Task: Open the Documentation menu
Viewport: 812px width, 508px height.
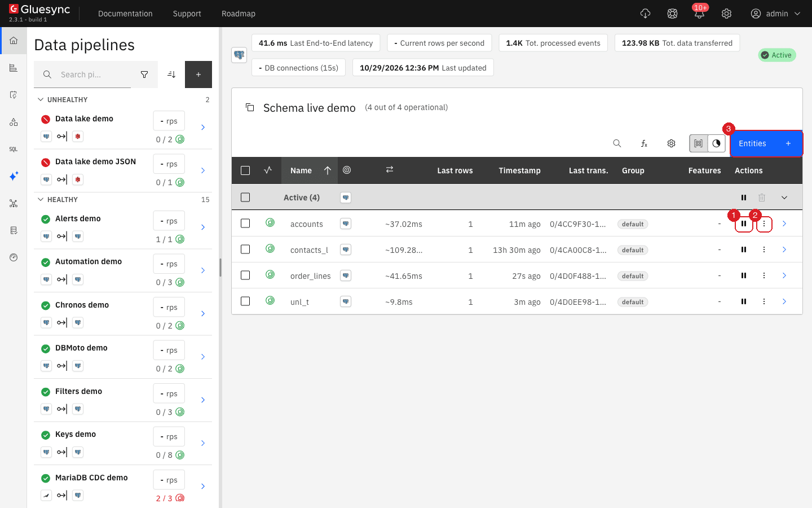Action: pyautogui.click(x=125, y=14)
